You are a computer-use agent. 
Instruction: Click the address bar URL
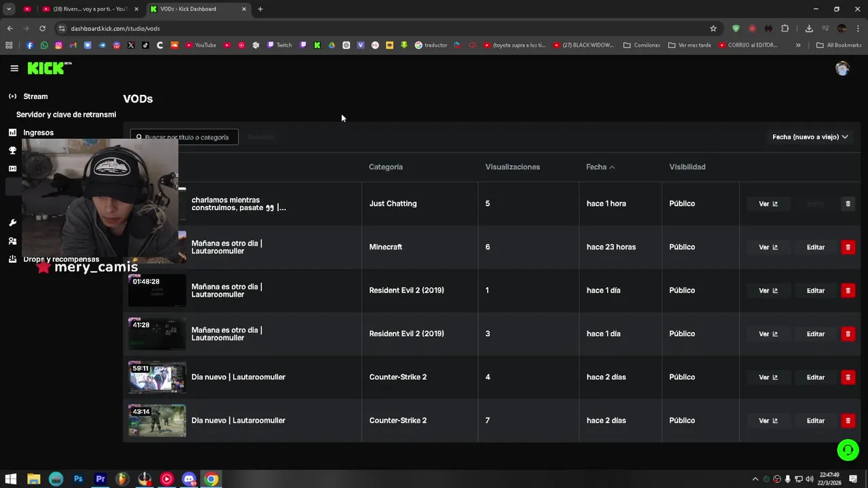pyautogui.click(x=115, y=28)
